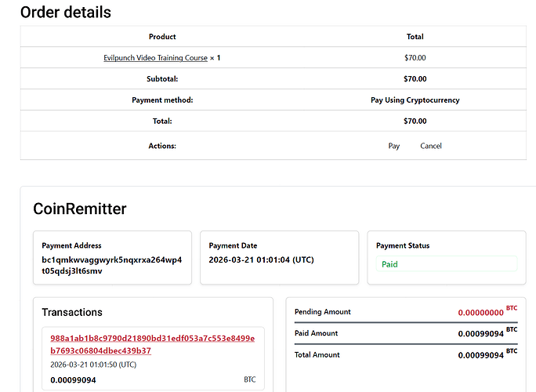Select the bitcoin payment address text

112,265
